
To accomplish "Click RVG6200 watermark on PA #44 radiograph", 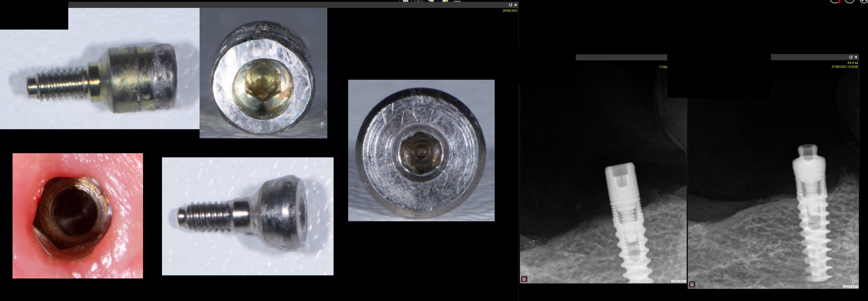I will click(850, 286).
